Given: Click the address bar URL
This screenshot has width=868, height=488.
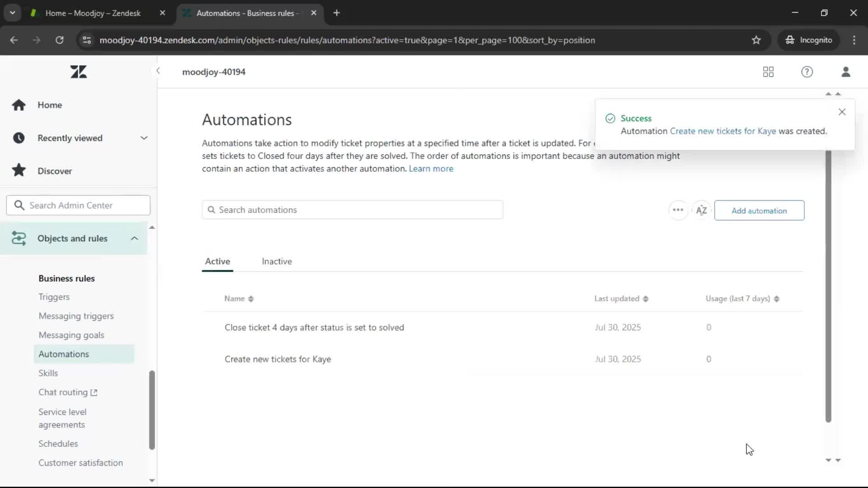Looking at the screenshot, I should pyautogui.click(x=347, y=40).
